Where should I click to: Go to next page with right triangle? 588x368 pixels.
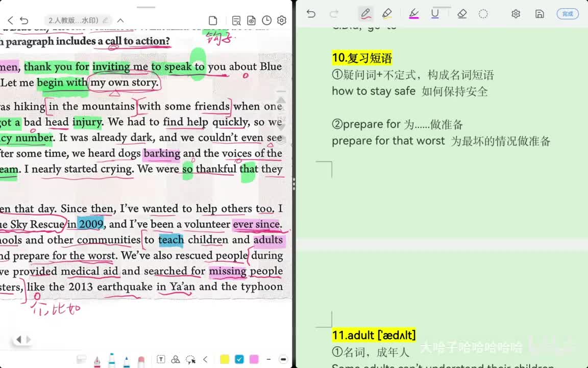pyautogui.click(x=28, y=340)
